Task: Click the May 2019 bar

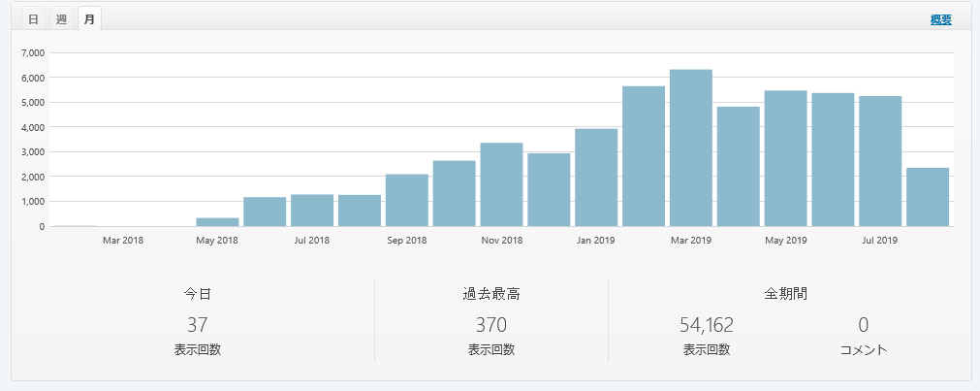Action: tap(785, 158)
